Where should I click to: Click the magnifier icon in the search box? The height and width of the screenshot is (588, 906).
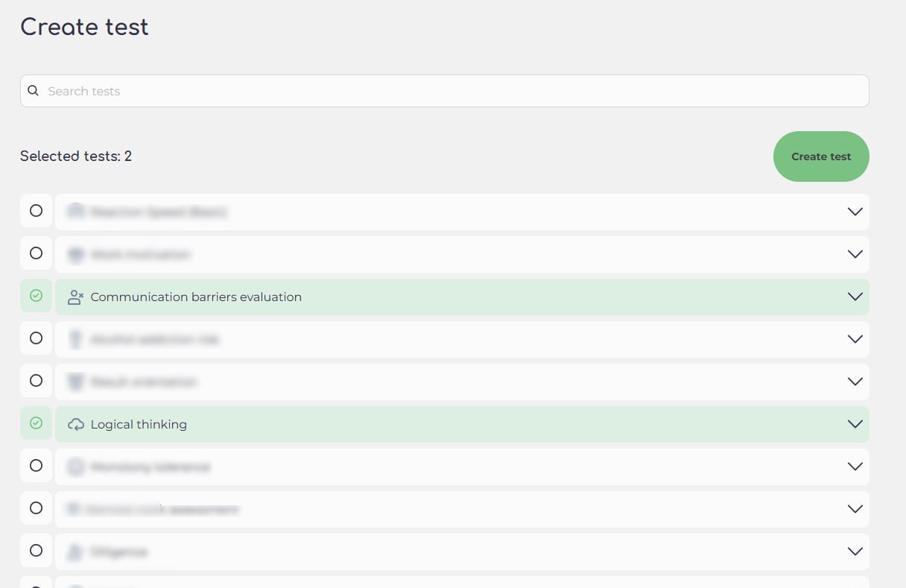click(x=33, y=91)
